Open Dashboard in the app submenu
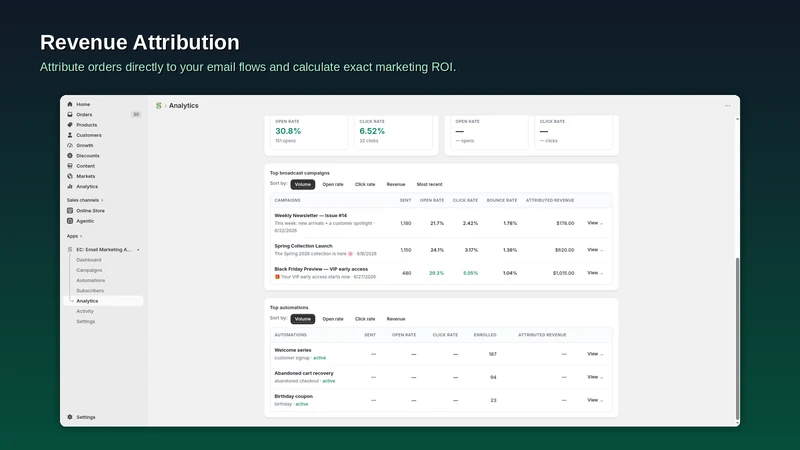This screenshot has height=450, width=800. (x=89, y=260)
